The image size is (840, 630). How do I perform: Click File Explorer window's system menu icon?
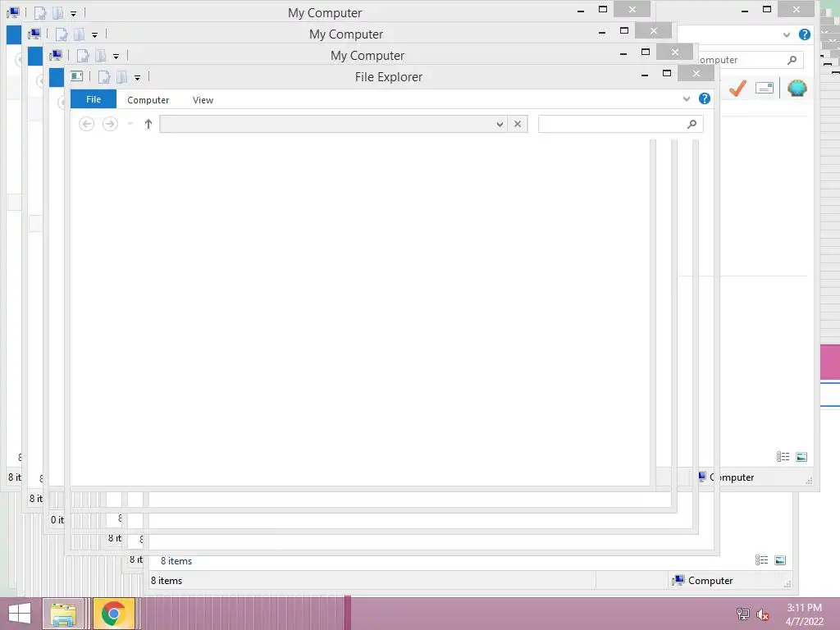pyautogui.click(x=76, y=76)
